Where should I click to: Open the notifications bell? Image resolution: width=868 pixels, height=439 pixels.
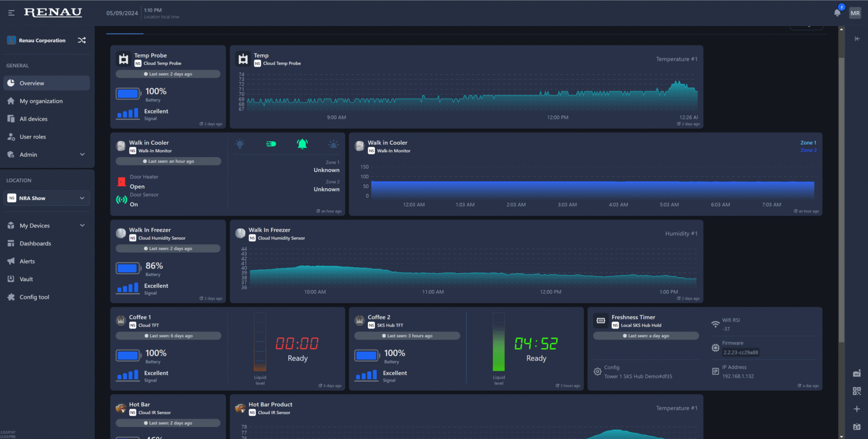[x=838, y=13]
